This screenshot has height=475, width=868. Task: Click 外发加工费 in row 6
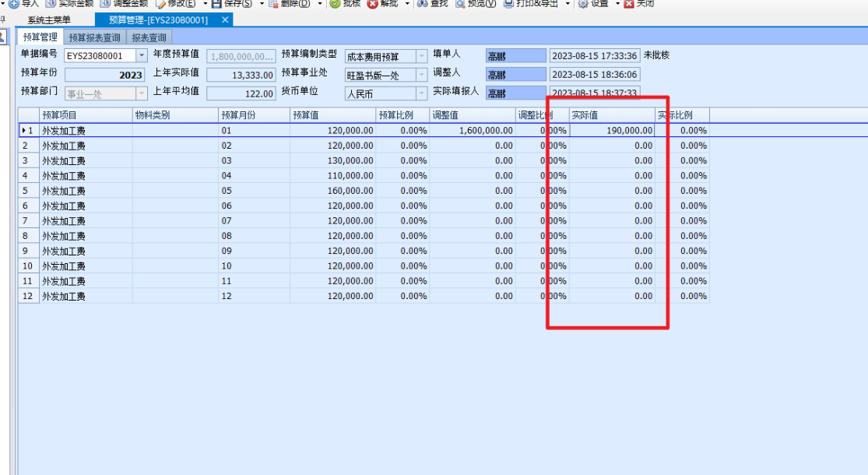(86, 206)
